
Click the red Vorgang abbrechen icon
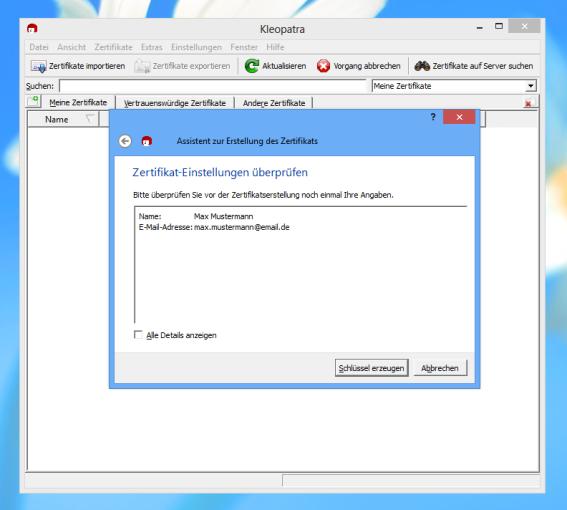[323, 66]
